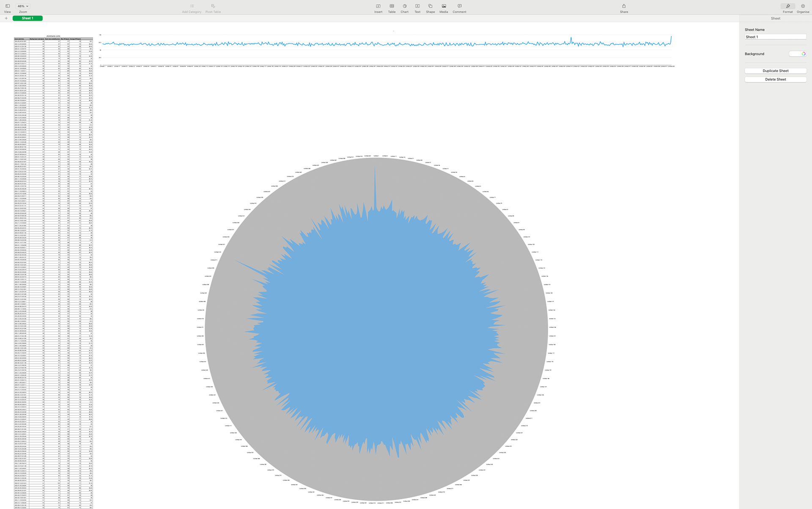
Task: Click the Duplicate Sheet button
Action: tap(775, 71)
